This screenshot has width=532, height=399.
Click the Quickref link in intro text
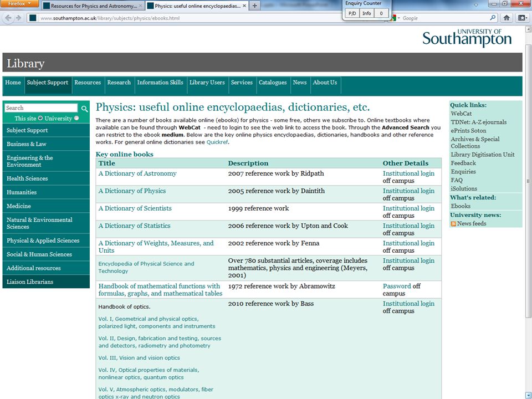(x=217, y=142)
